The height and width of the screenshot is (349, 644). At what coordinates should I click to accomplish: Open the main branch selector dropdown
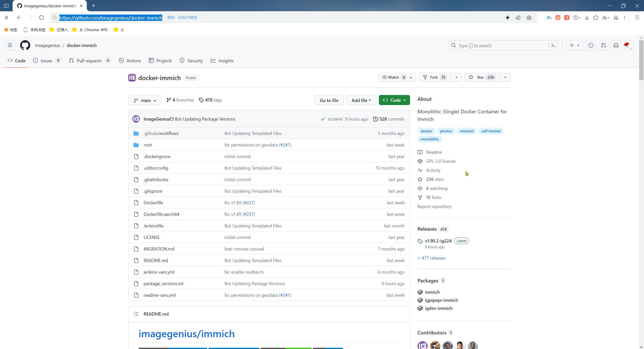point(145,100)
